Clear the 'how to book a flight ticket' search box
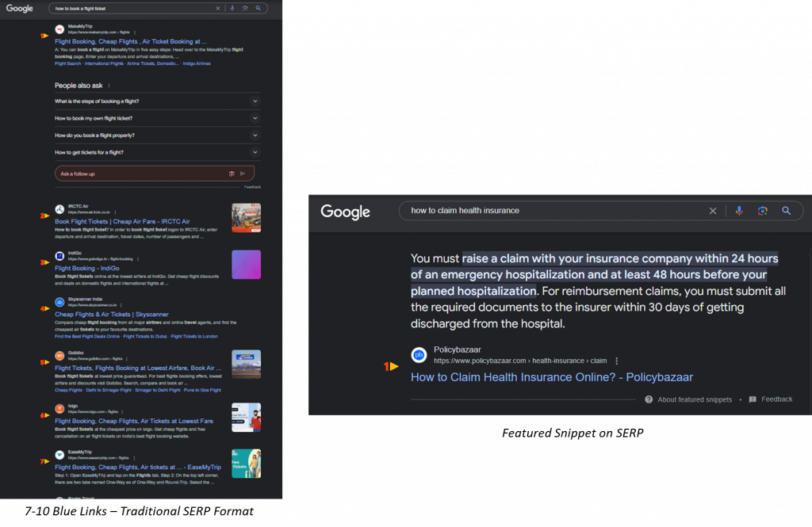The width and height of the screenshot is (812, 527). [x=218, y=8]
